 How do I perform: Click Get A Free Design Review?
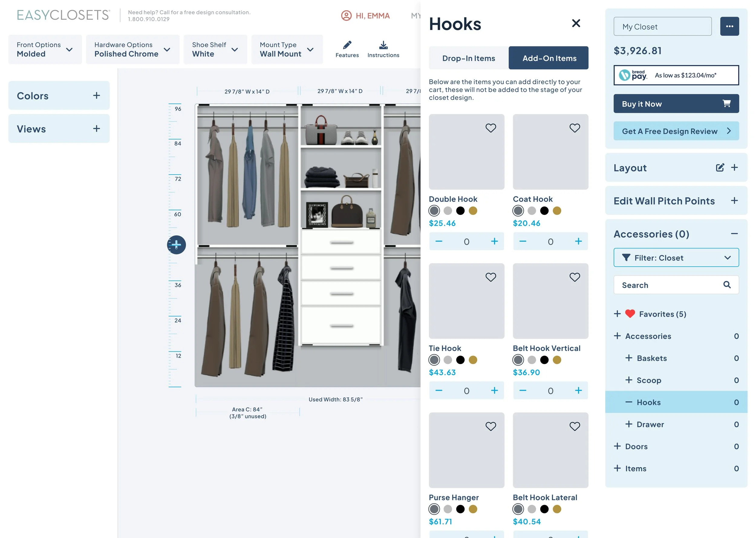click(676, 131)
